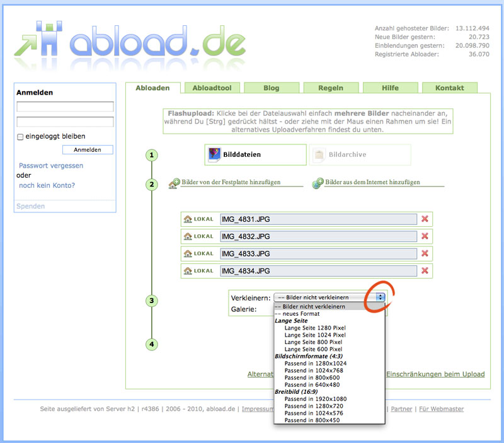Click the password field above eingeloggt bleiben
Screen dimensions: 504x443
pos(66,122)
